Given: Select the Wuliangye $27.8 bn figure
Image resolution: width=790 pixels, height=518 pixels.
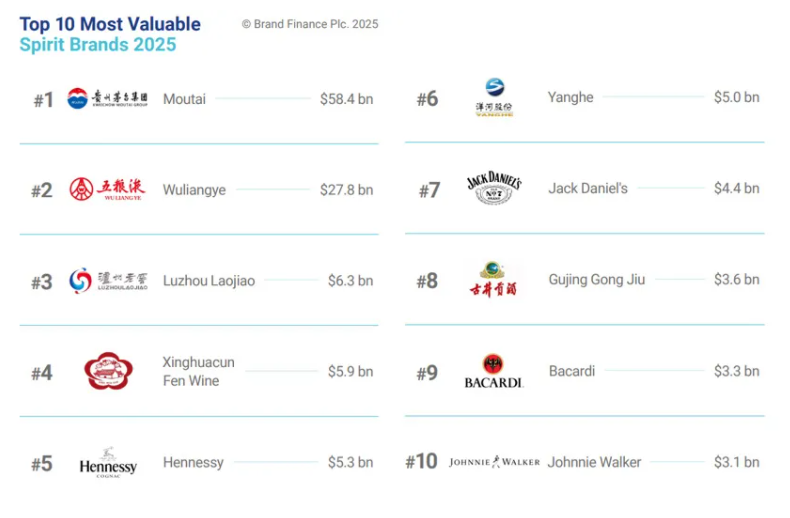Looking at the screenshot, I should (347, 190).
